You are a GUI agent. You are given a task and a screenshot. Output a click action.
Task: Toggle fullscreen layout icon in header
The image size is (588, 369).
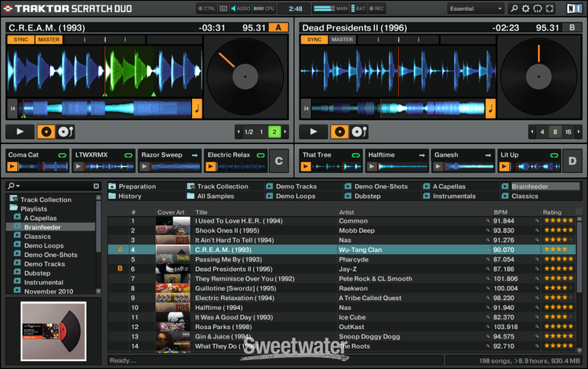(x=550, y=9)
